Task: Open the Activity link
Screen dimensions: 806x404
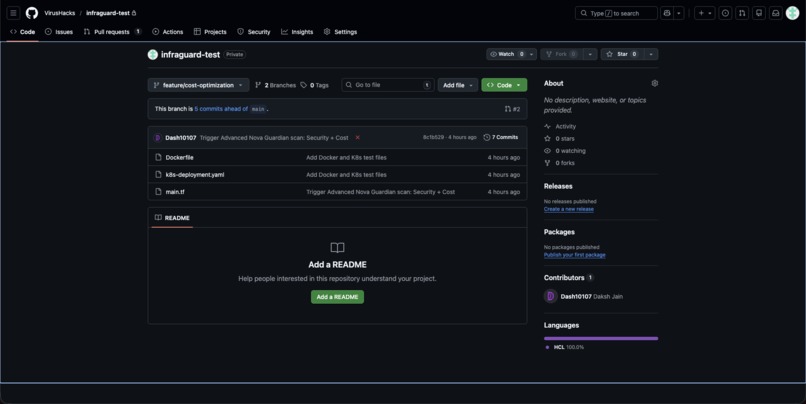Action: point(560,126)
